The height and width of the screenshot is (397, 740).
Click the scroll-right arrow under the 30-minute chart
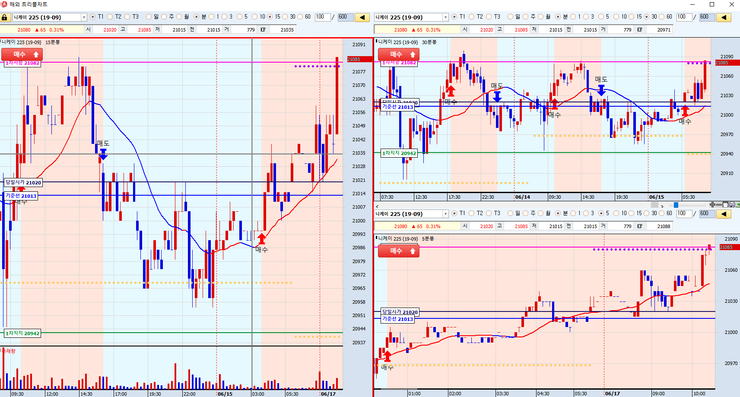[x=662, y=206]
